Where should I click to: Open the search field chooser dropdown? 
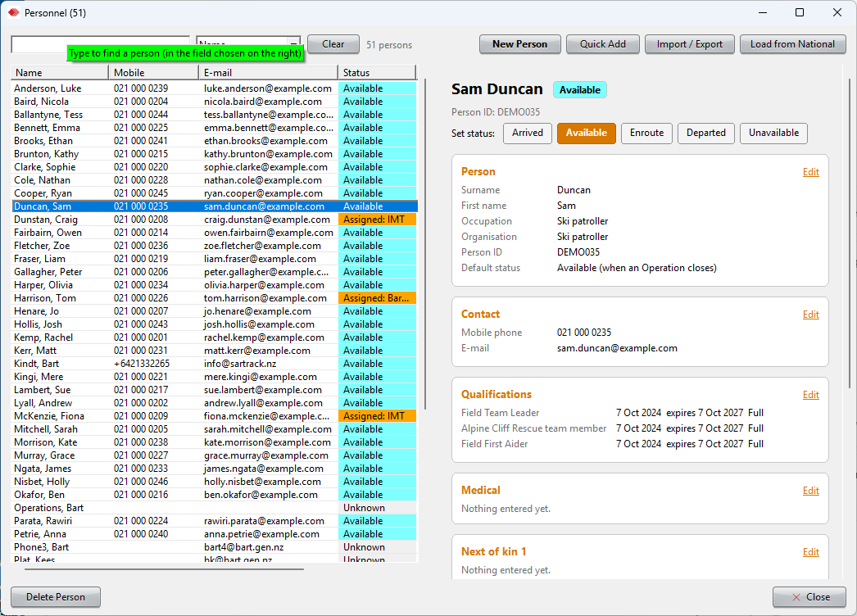coord(294,43)
